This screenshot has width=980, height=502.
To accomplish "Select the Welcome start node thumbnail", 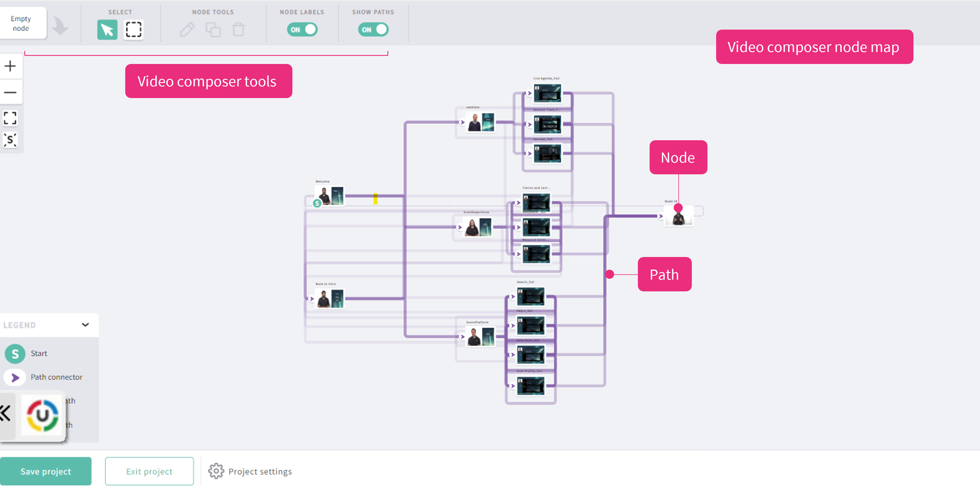I will point(330,196).
